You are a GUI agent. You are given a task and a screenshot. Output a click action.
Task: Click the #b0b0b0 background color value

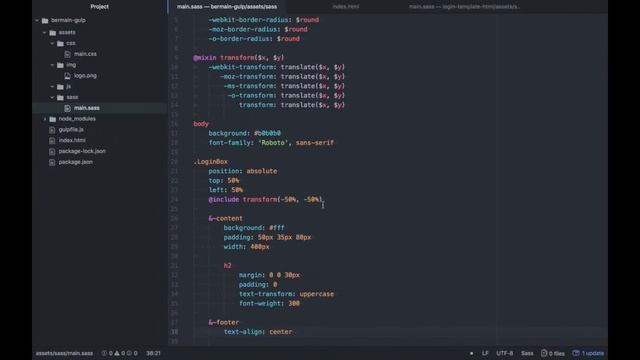pos(267,133)
